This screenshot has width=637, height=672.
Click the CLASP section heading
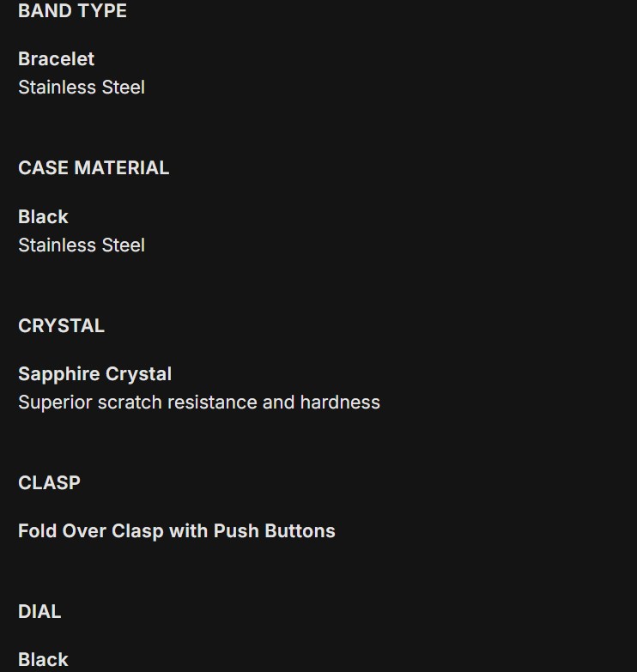tap(49, 483)
